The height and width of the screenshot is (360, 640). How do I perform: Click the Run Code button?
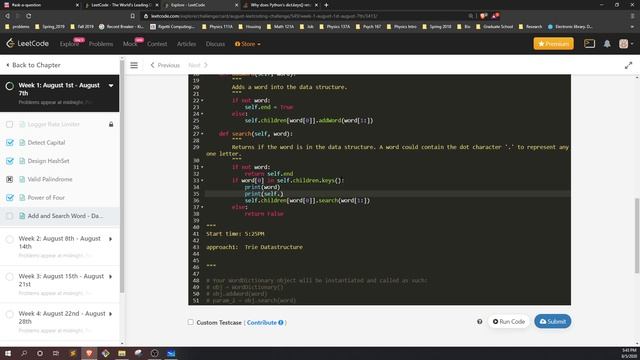[x=509, y=322]
